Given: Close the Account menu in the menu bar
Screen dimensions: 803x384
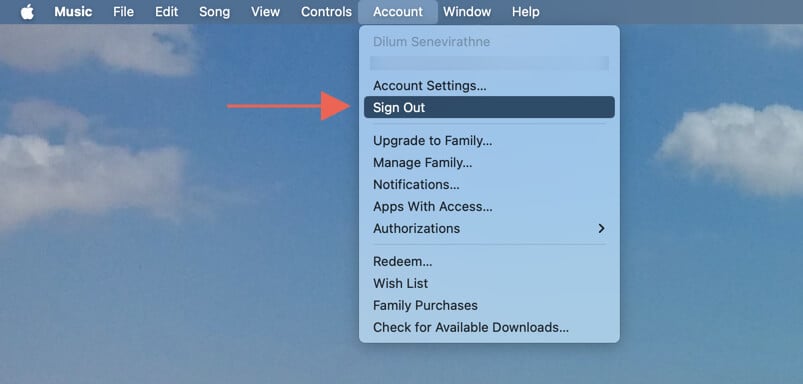Looking at the screenshot, I should (398, 12).
